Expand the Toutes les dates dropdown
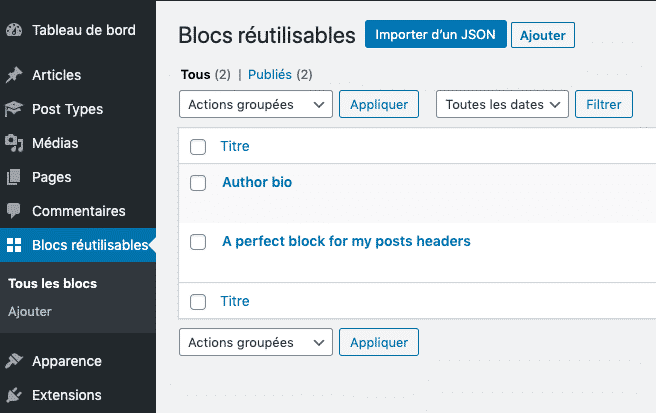 (x=502, y=104)
